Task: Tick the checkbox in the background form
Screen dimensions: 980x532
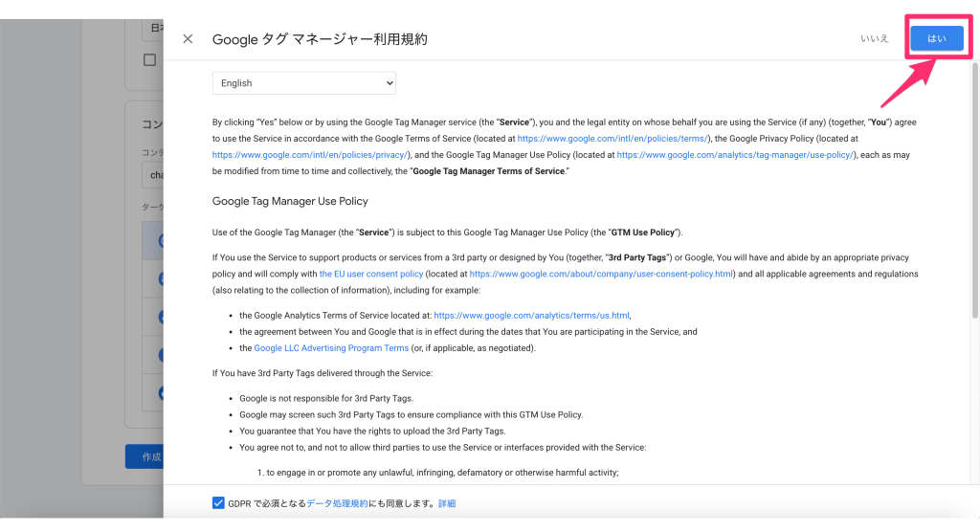Action: [150, 60]
